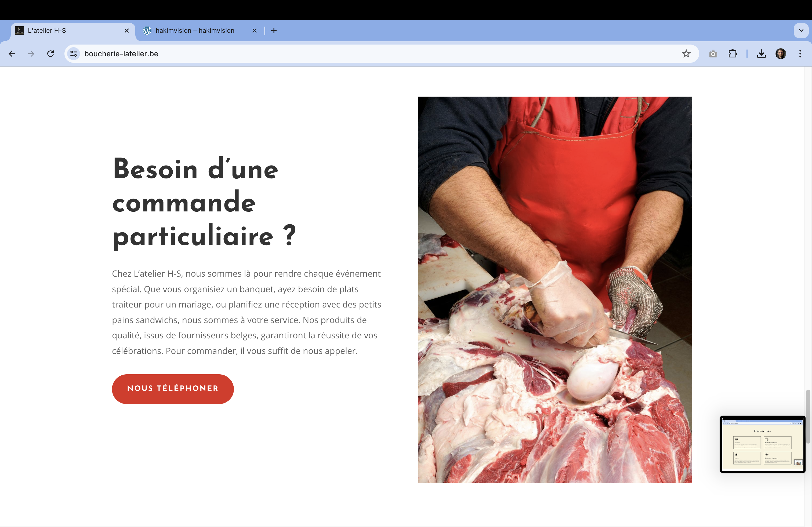This screenshot has height=527, width=812.
Task: Open a new tab with plus button
Action: (274, 31)
